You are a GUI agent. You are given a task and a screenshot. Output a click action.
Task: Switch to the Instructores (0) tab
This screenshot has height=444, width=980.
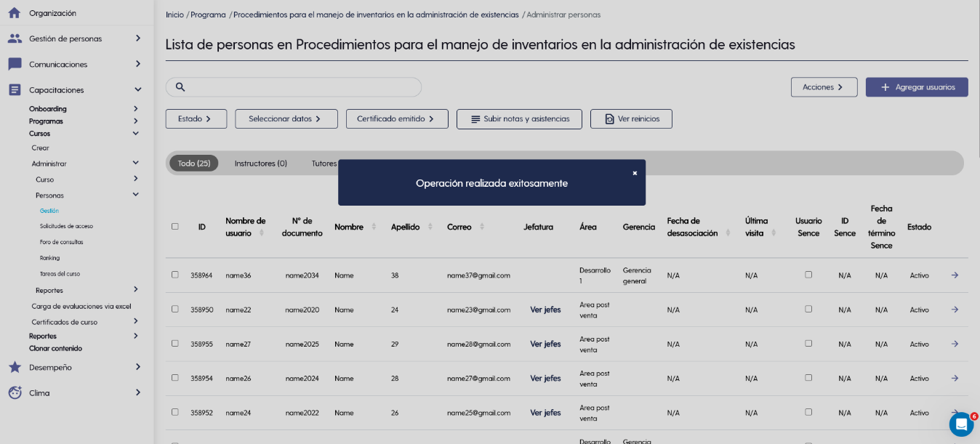pyautogui.click(x=261, y=164)
